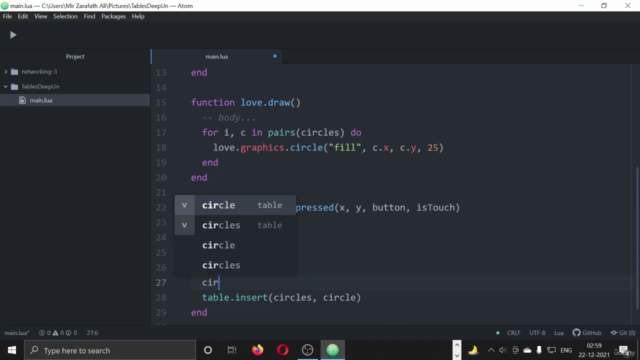Open the View menu
This screenshot has height=360, width=640.
click(40, 16)
